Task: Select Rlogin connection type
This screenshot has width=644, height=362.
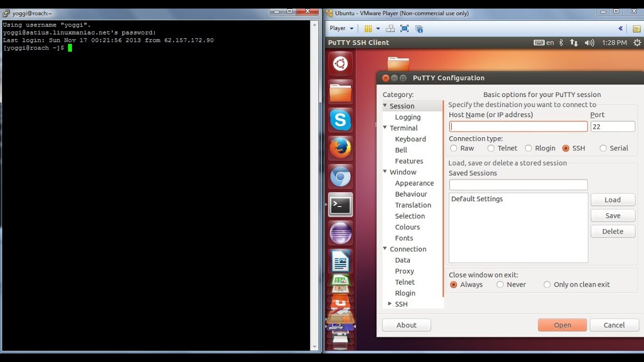Action: (x=528, y=148)
